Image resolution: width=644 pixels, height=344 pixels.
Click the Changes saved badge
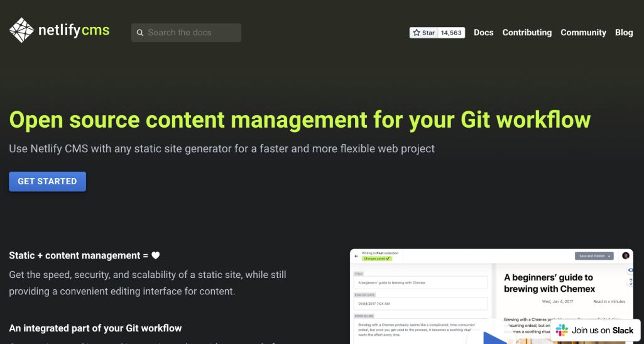click(376, 258)
